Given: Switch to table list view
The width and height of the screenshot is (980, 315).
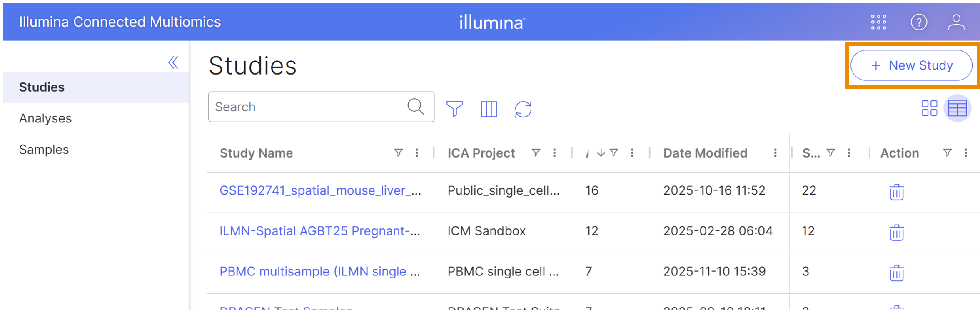Looking at the screenshot, I should [x=957, y=108].
